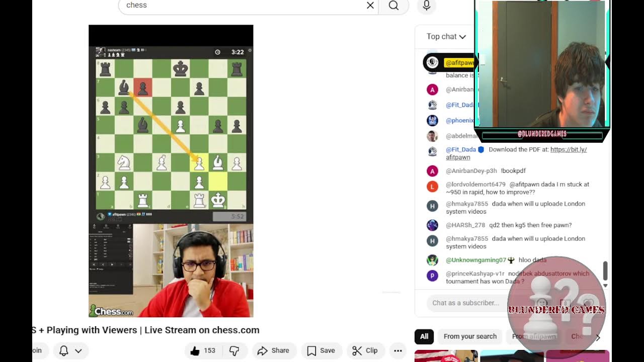The width and height of the screenshot is (644, 362).
Task: Click the 'Chat as a subscriber...' input
Action: point(466,303)
